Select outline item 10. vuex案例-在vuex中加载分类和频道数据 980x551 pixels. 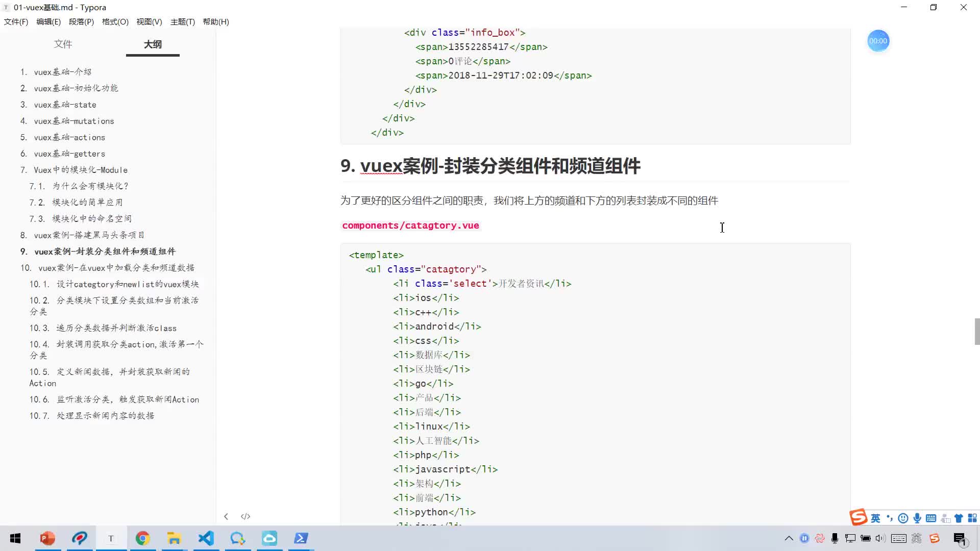(x=107, y=268)
